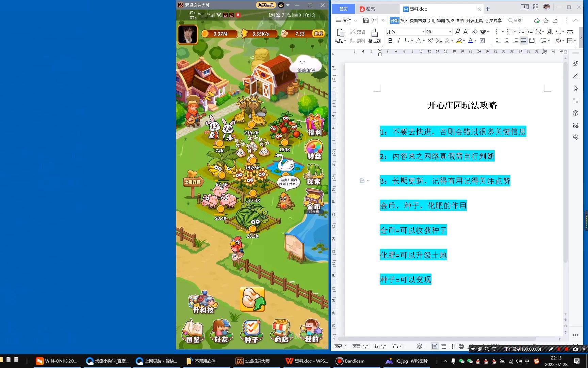Expand the borders dropdown arrow
Viewport: 588px width, 368px height.
click(x=575, y=41)
